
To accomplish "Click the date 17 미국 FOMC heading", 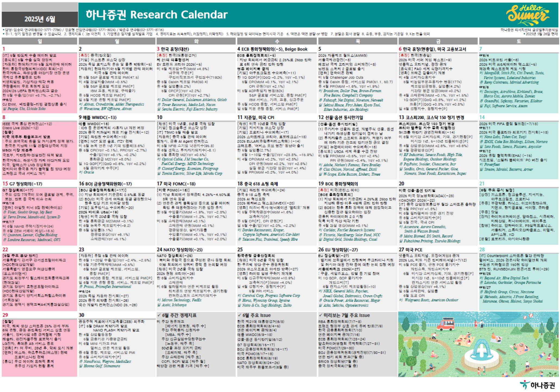I will 176,184.
